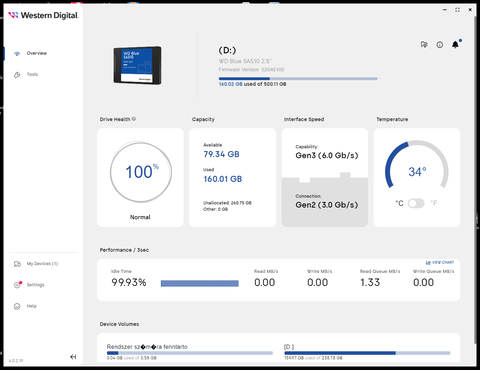Click the language flag icon in header

424,44
